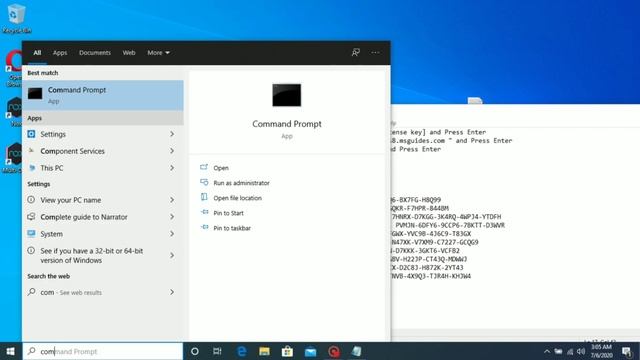This screenshot has width=640, height=360.
Task: Click the Component Services result icon
Action: [x=31, y=151]
